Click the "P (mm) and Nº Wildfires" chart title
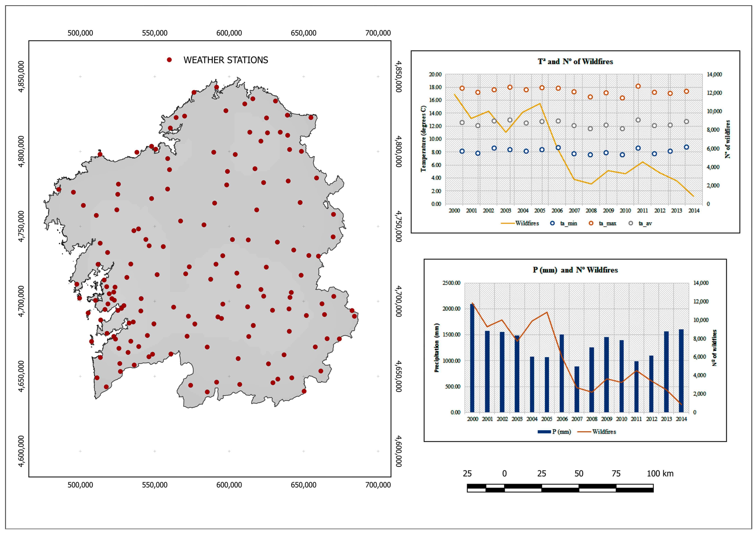This screenshot has height=534, width=756. (575, 270)
